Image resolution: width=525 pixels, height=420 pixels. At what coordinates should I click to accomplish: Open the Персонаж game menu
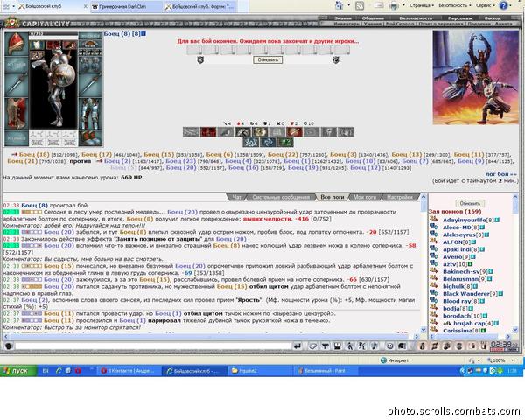460,18
